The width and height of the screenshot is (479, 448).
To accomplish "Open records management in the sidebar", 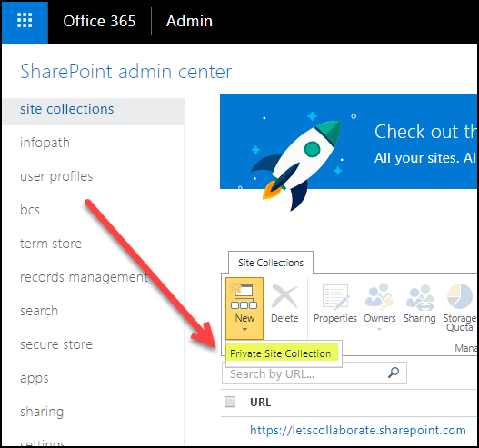I will pyautogui.click(x=84, y=277).
